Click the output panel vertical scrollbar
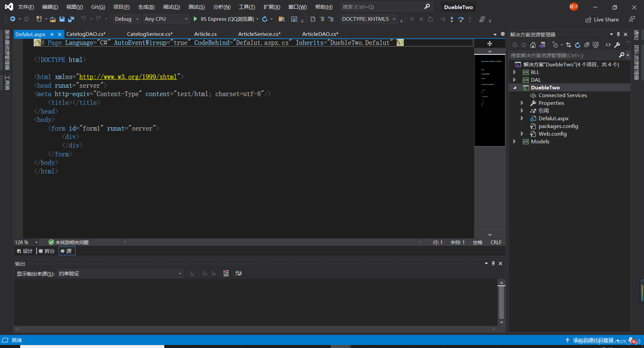Screen dimensions: 644x348 coord(501,302)
